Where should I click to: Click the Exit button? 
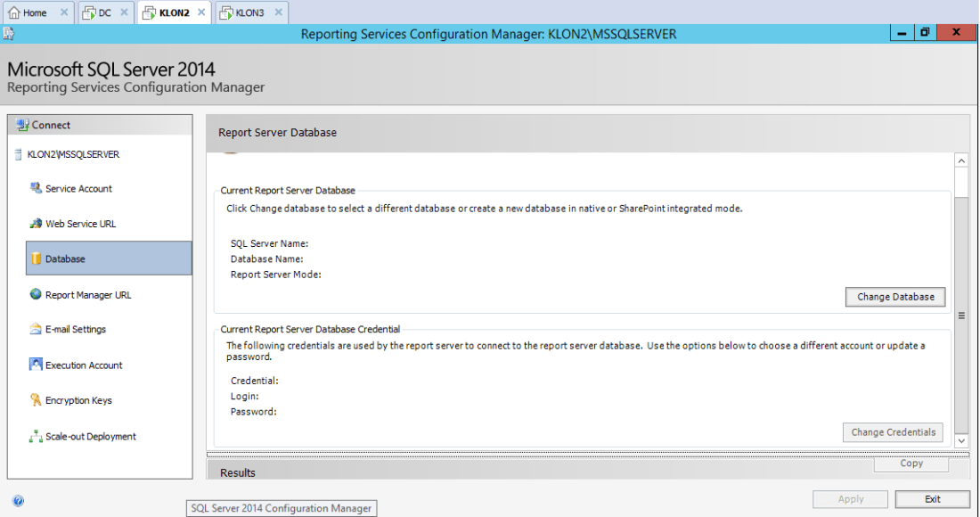click(932, 499)
